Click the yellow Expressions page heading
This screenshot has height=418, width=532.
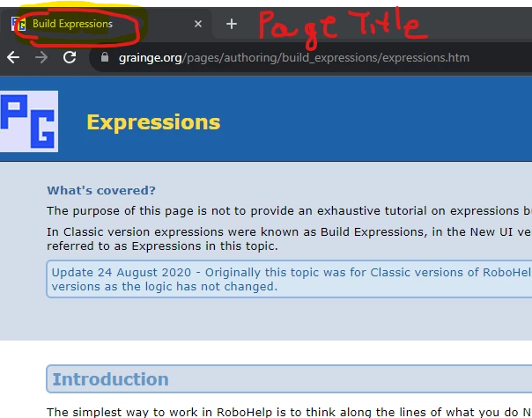click(x=153, y=122)
